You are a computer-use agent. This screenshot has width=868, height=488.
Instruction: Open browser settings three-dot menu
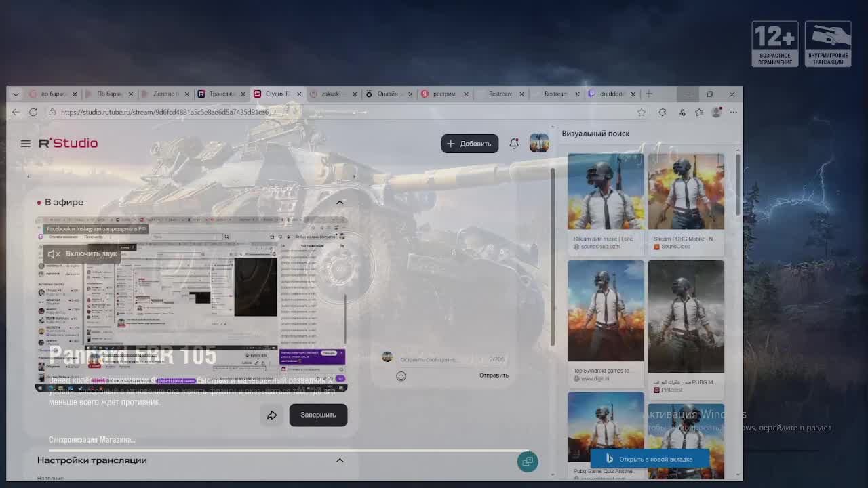[x=733, y=112]
